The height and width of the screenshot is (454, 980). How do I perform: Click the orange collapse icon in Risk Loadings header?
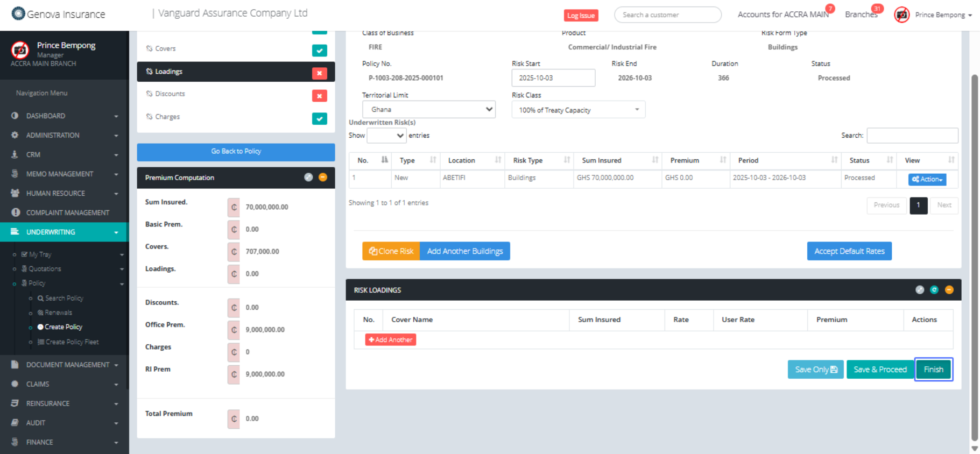coord(949,290)
